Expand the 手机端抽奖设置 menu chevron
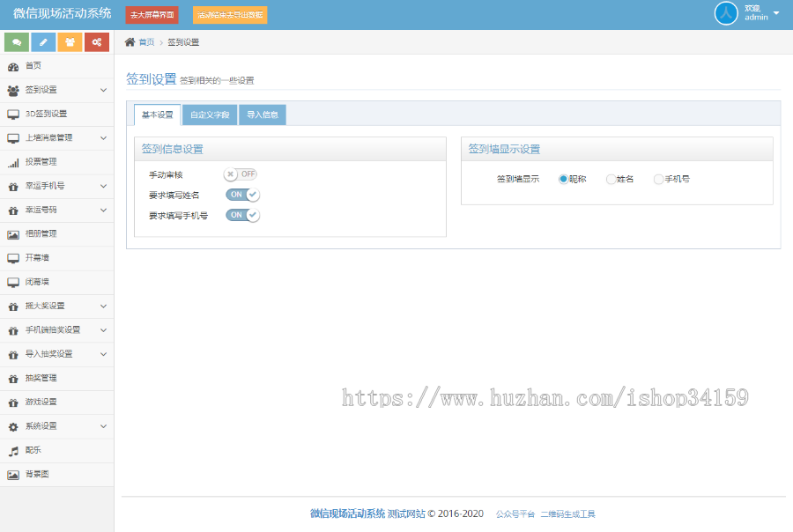The image size is (793, 532). 103,330
